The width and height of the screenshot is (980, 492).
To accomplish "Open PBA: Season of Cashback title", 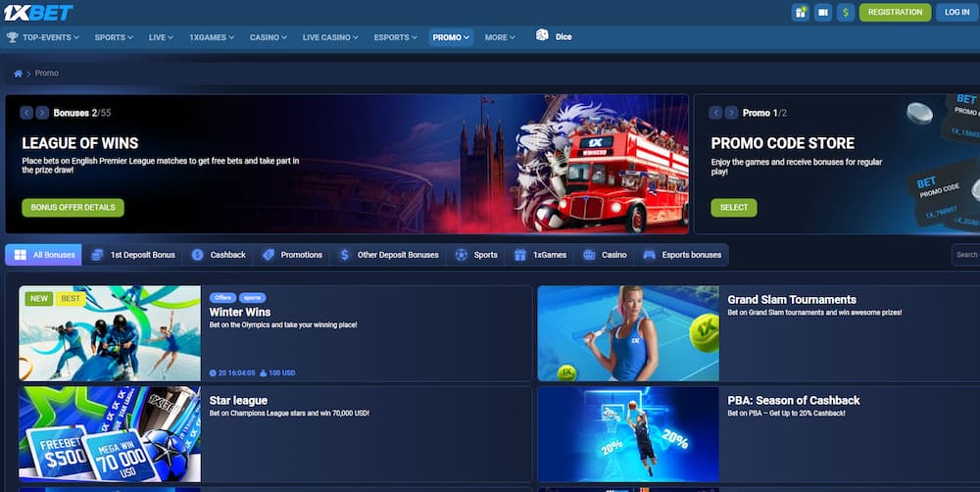I will pos(794,401).
